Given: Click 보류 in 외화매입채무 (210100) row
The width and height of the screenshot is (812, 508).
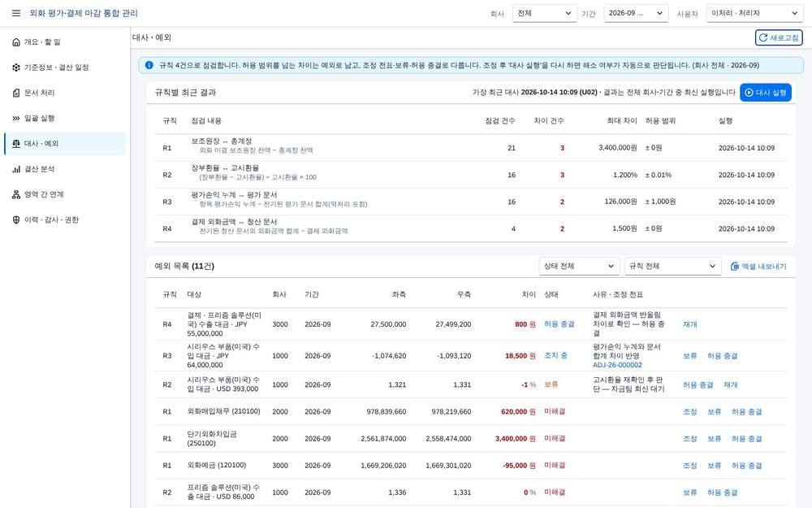Looking at the screenshot, I should pyautogui.click(x=714, y=412).
